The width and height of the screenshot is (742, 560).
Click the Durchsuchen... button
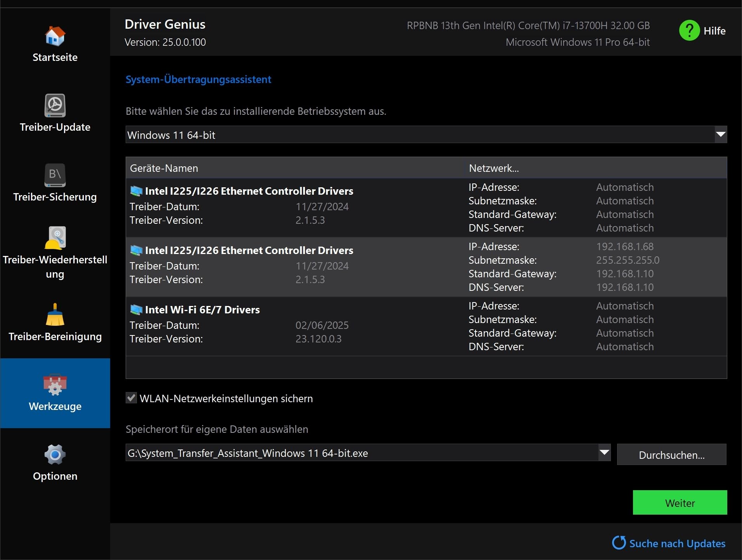[x=672, y=455]
